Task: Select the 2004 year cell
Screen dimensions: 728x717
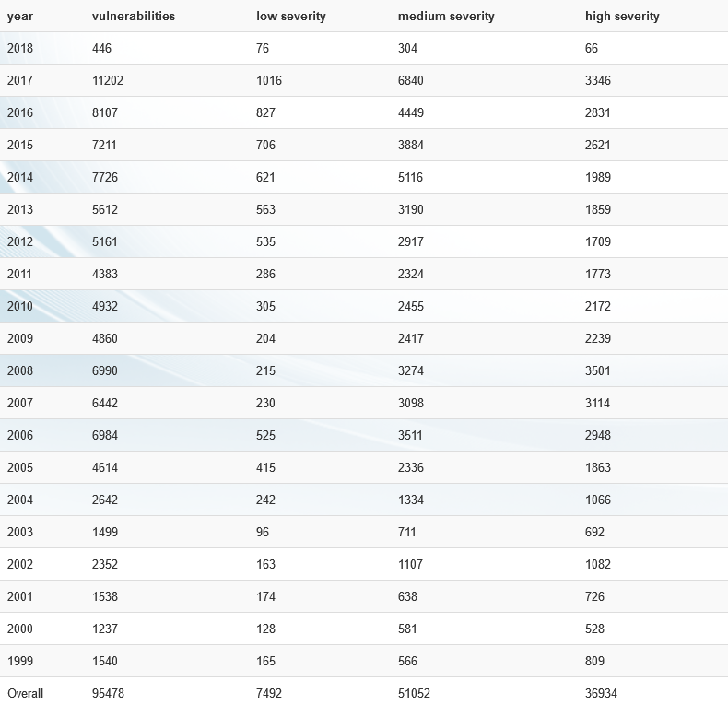Action: (x=19, y=500)
